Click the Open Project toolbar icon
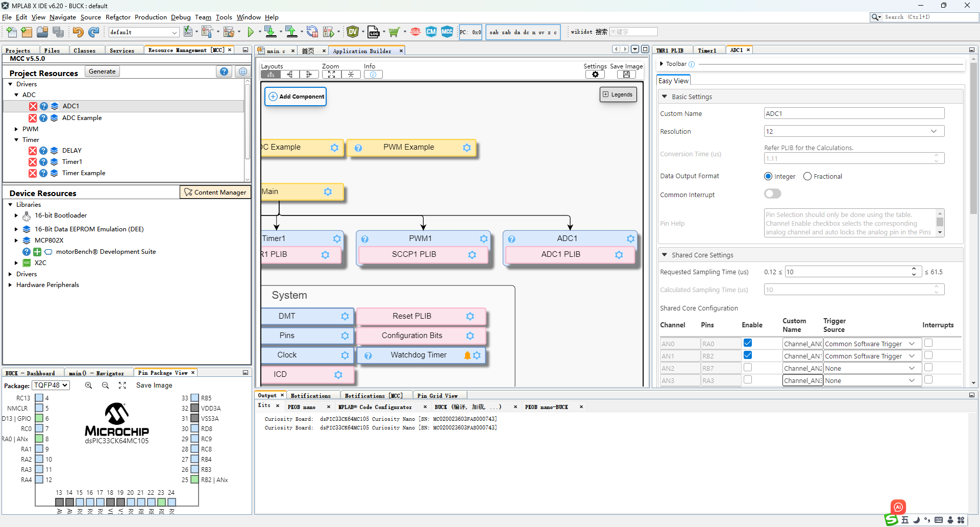Image resolution: width=980 pixels, height=527 pixels. tap(42, 32)
